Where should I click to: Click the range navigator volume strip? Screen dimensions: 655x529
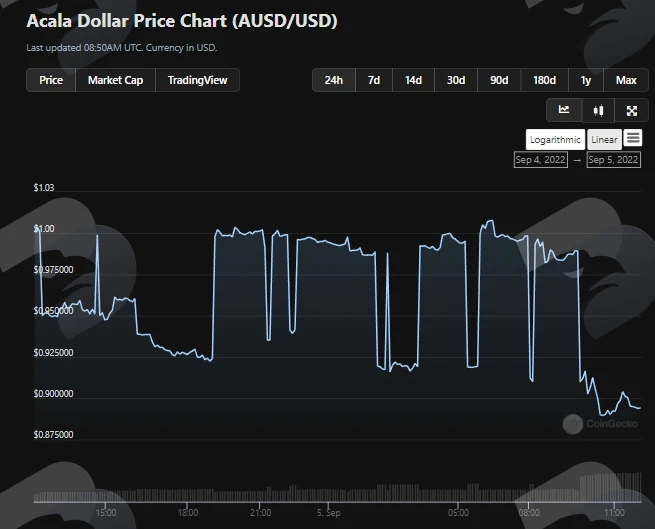pos(338,487)
